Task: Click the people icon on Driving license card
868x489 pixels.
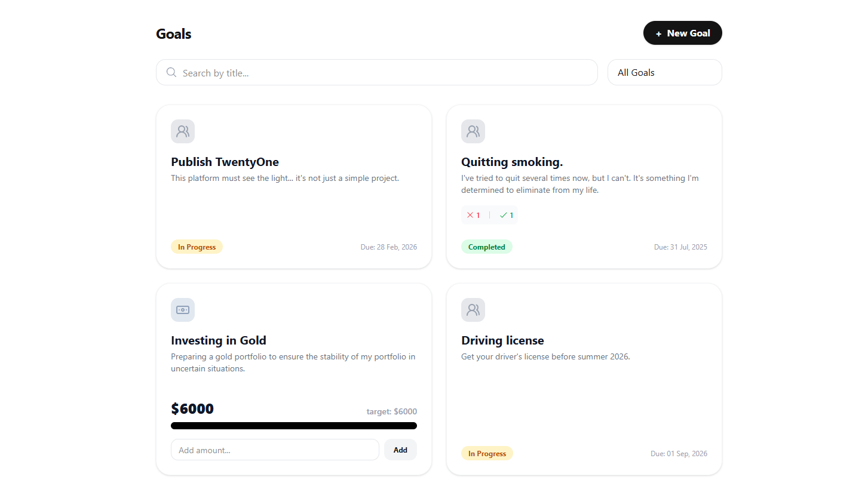Action: [473, 310]
